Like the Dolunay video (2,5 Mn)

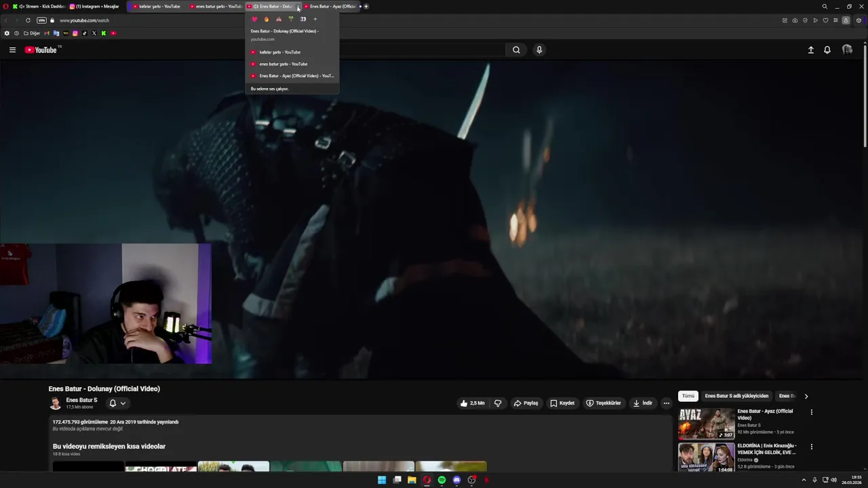(x=472, y=403)
